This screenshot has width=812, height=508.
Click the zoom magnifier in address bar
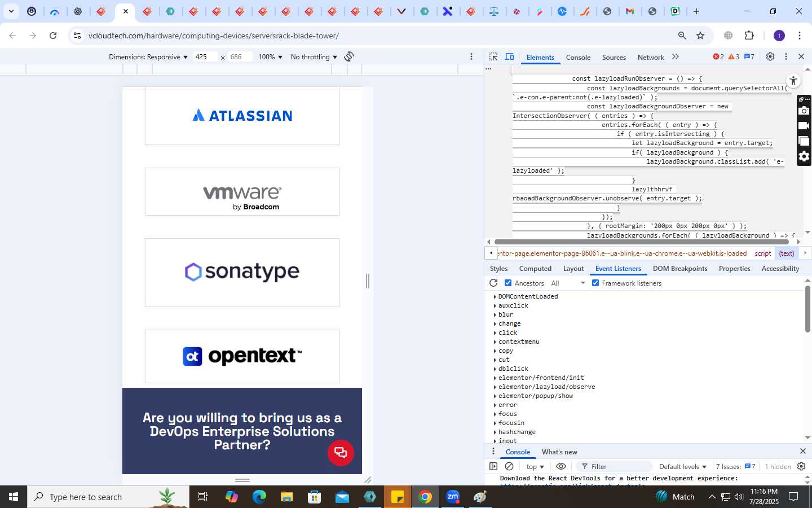(682, 36)
